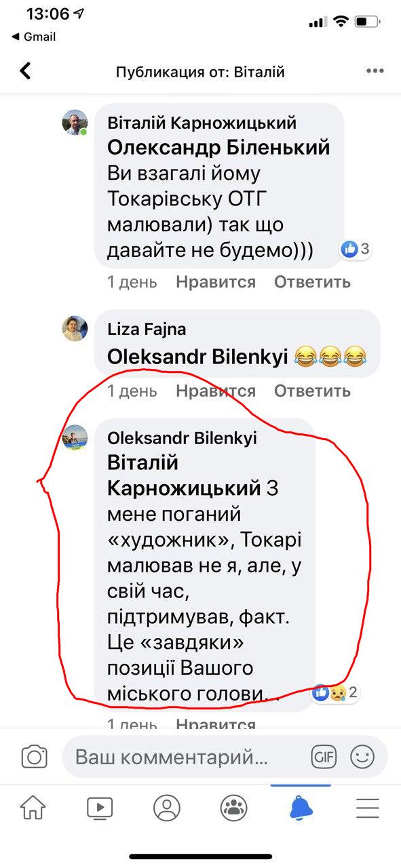401x868 pixels.
Task: Open the Notifications bell tab
Action: click(301, 808)
